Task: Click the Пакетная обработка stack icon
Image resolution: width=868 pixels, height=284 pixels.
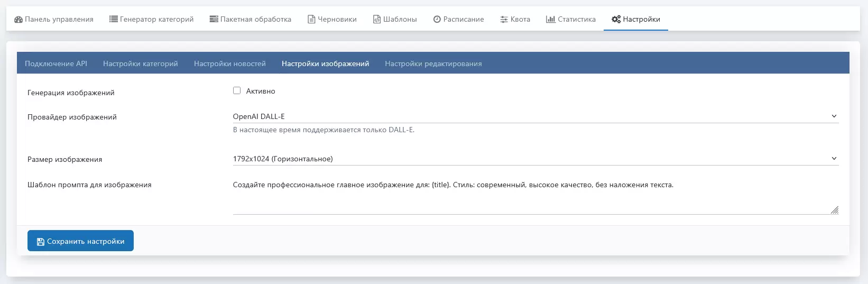Action: point(214,19)
